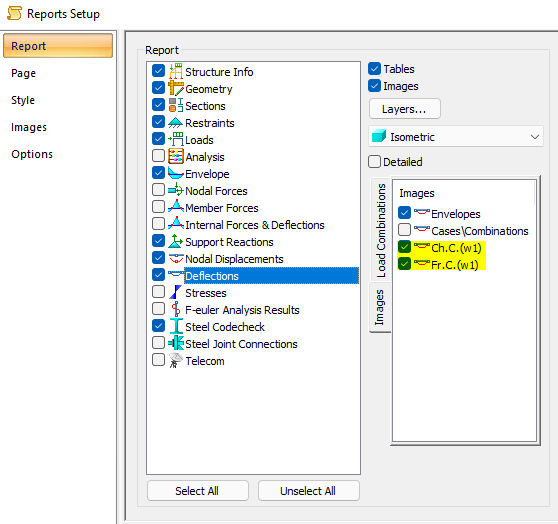Click the Deflections row icon
This screenshot has height=524, width=558.
click(176, 275)
